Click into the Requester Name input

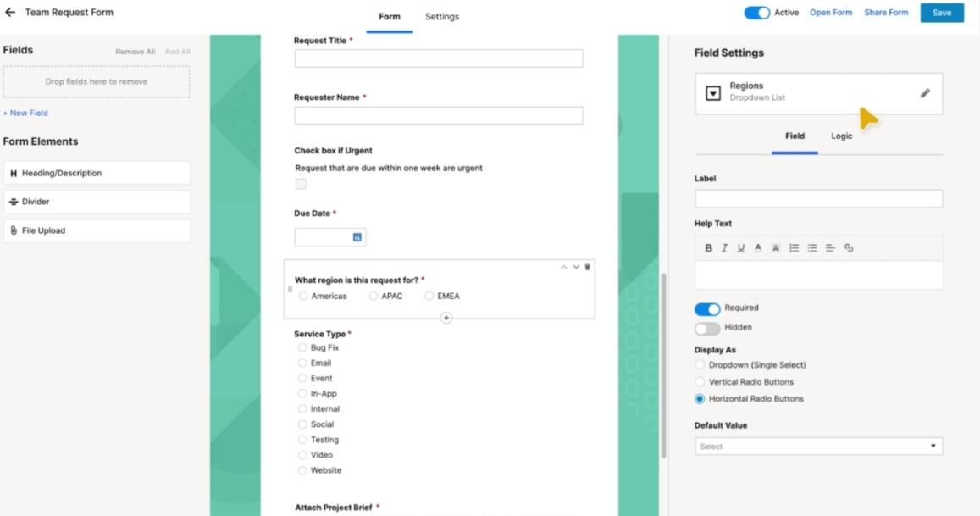click(439, 115)
